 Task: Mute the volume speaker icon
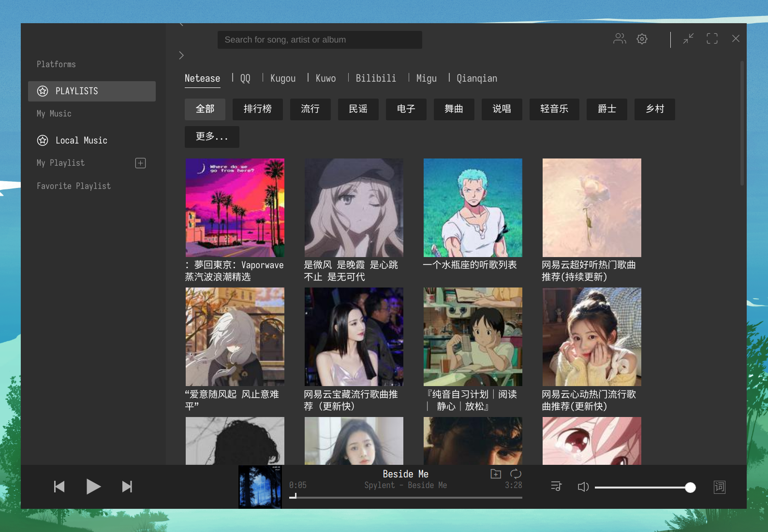pyautogui.click(x=583, y=487)
